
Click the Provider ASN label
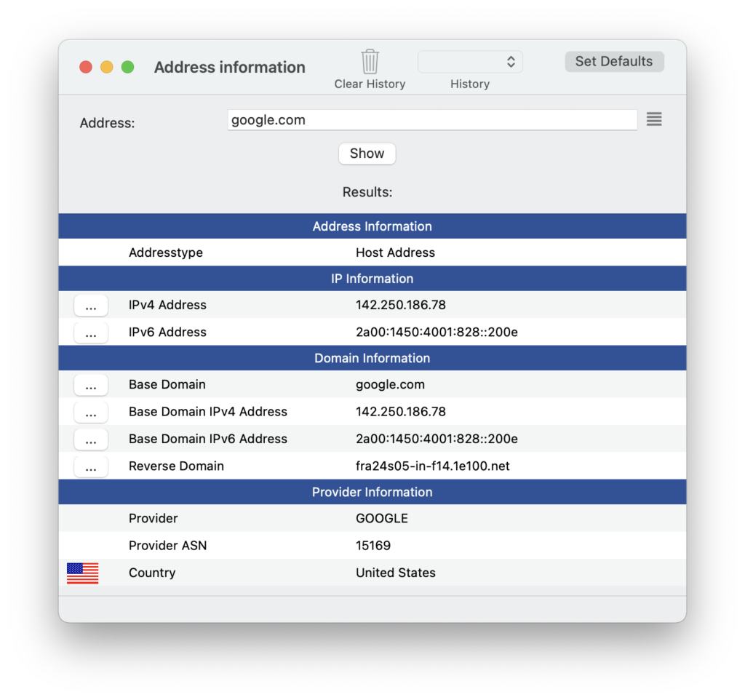click(x=167, y=546)
